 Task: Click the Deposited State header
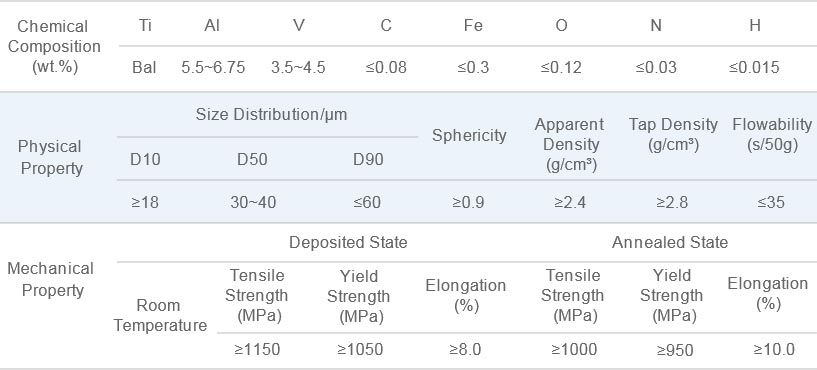point(348,242)
